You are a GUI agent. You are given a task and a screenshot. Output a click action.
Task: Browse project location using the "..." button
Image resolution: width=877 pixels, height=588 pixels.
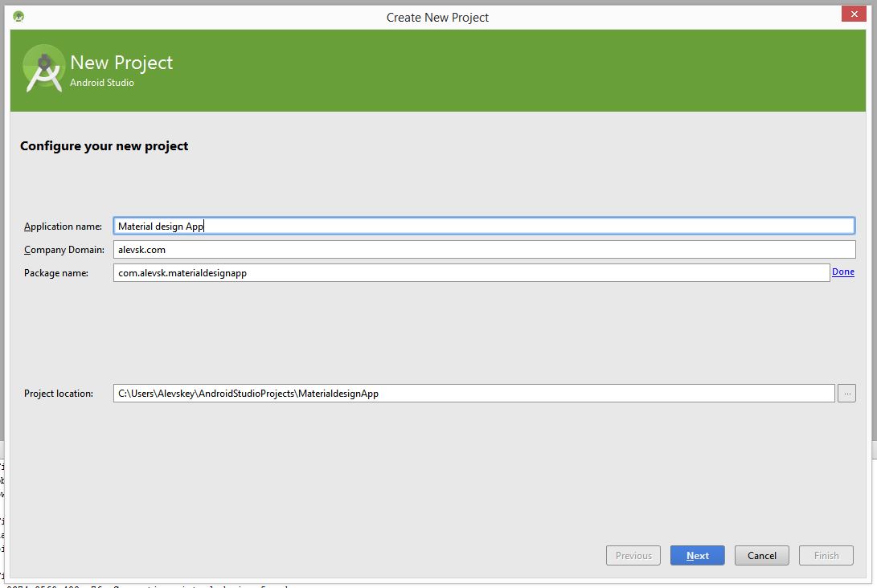[846, 393]
